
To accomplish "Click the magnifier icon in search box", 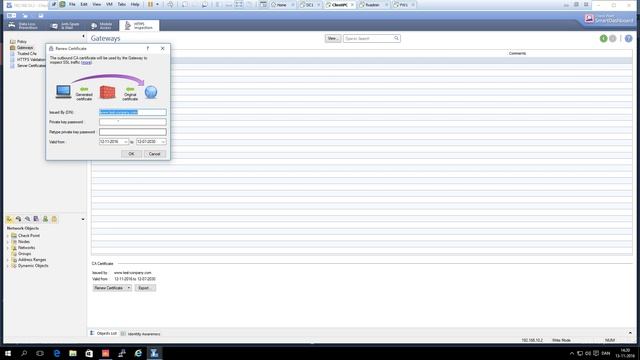I will tap(396, 38).
